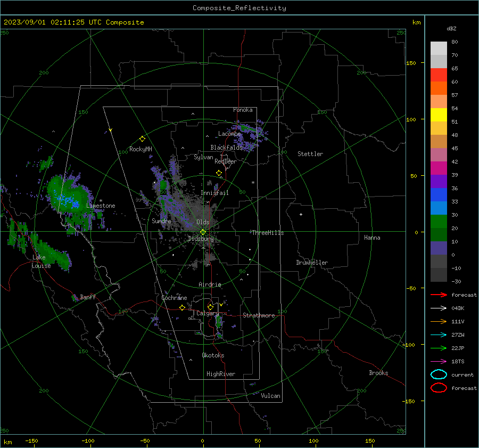This screenshot has height=448, width=479.
Task: Click the Hanna map label
Action: point(372,238)
